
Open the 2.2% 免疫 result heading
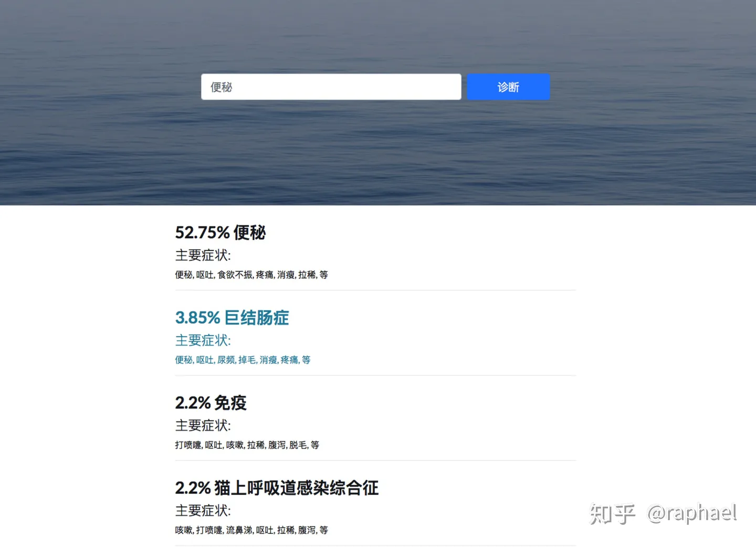(x=211, y=403)
